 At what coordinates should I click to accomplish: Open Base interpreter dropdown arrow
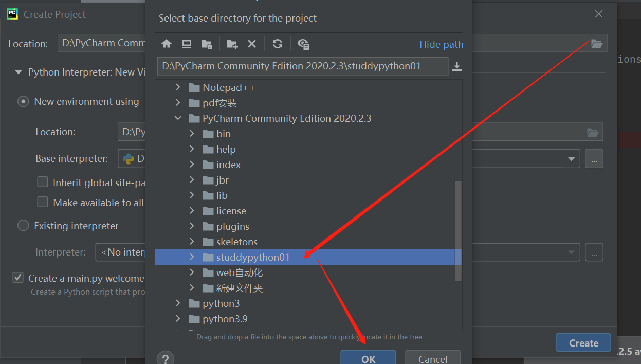click(x=571, y=159)
